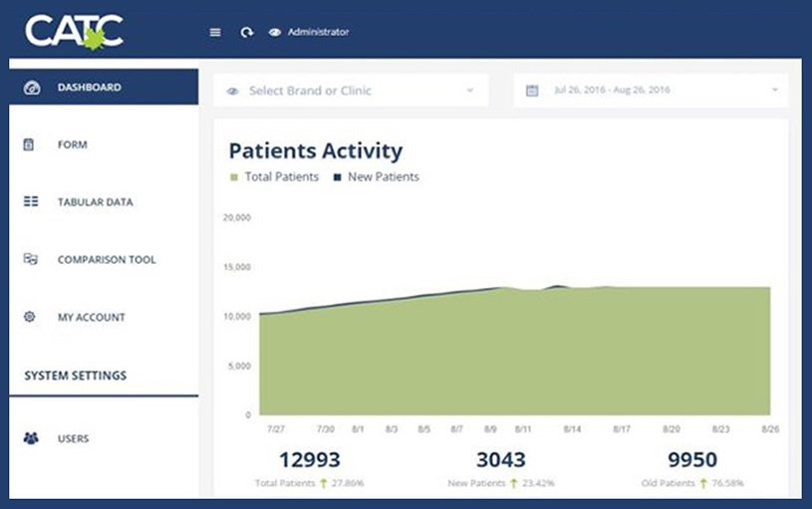812x509 pixels.
Task: Click the 8/14 point on chart axis
Action: coord(572,429)
